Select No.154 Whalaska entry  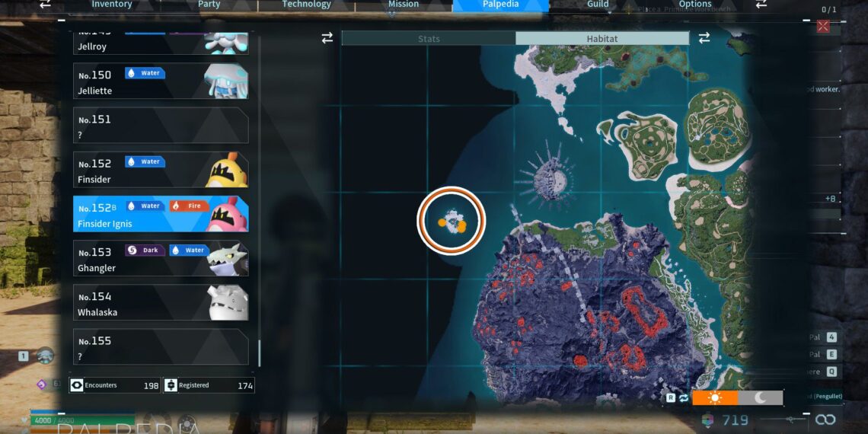[x=161, y=302]
